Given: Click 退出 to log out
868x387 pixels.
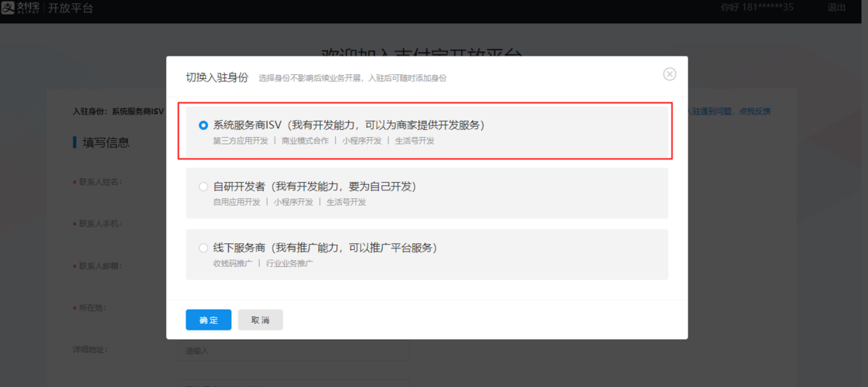Looking at the screenshot, I should 836,7.
